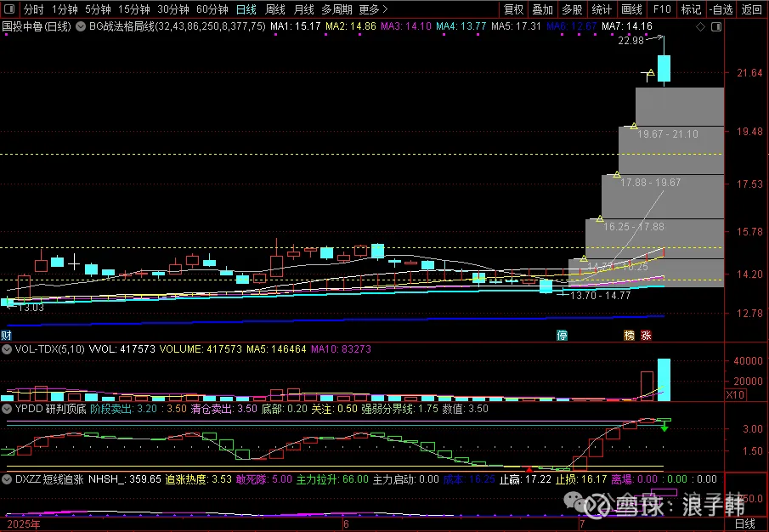Click the 2025年 time axis label
Image resolution: width=769 pixels, height=532 pixels.
24,524
